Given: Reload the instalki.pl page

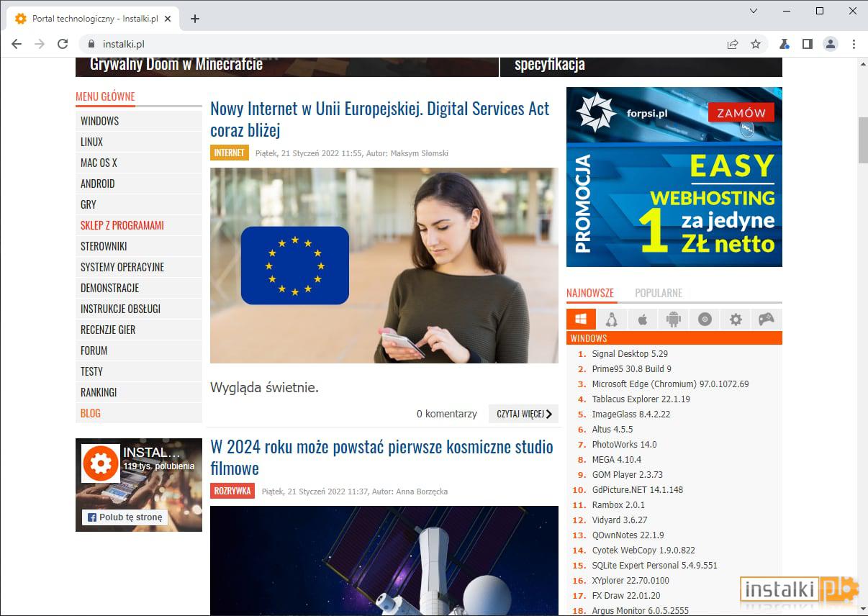Looking at the screenshot, I should point(63,44).
